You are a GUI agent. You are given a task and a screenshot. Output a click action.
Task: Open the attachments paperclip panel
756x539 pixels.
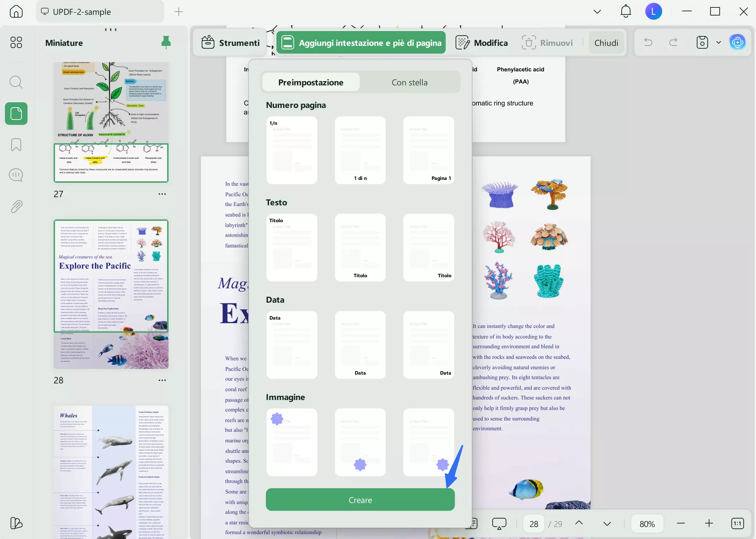(16, 206)
